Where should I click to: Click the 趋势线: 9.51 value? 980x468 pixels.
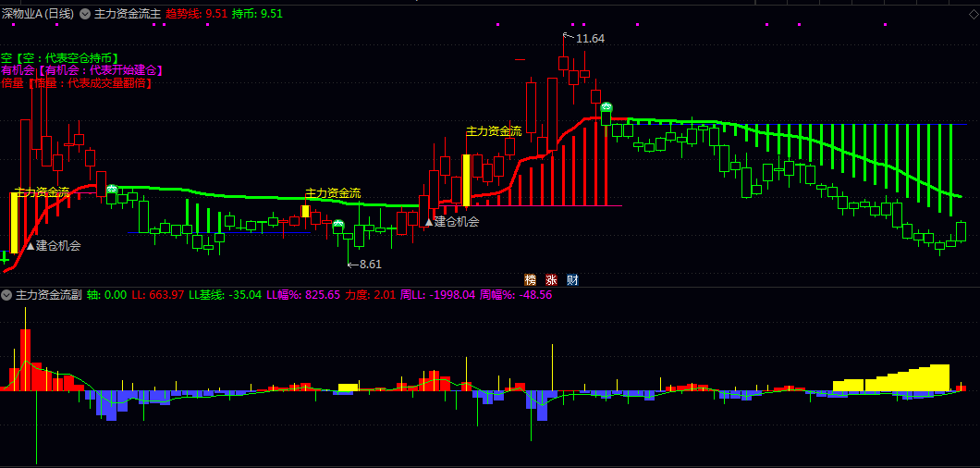tap(196, 15)
